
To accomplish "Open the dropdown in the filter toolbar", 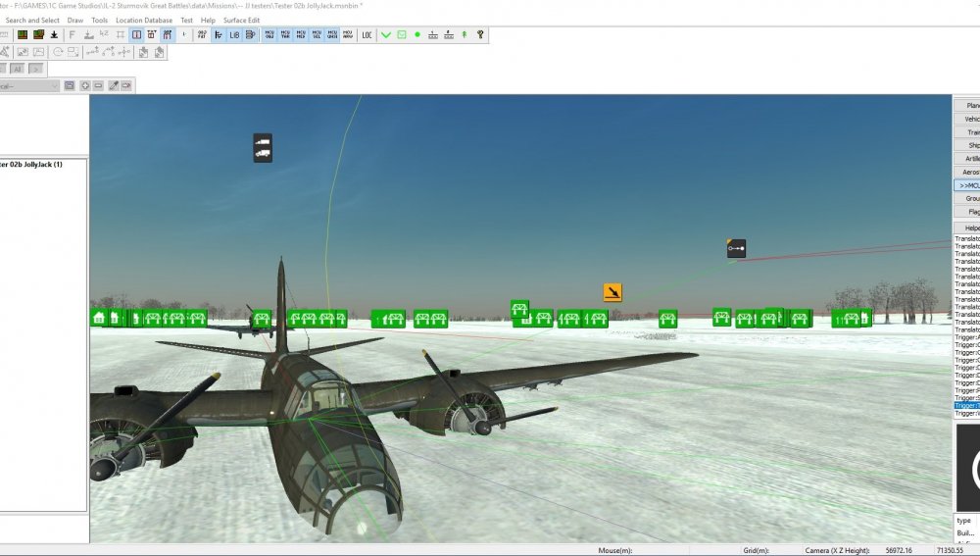I will point(28,85).
